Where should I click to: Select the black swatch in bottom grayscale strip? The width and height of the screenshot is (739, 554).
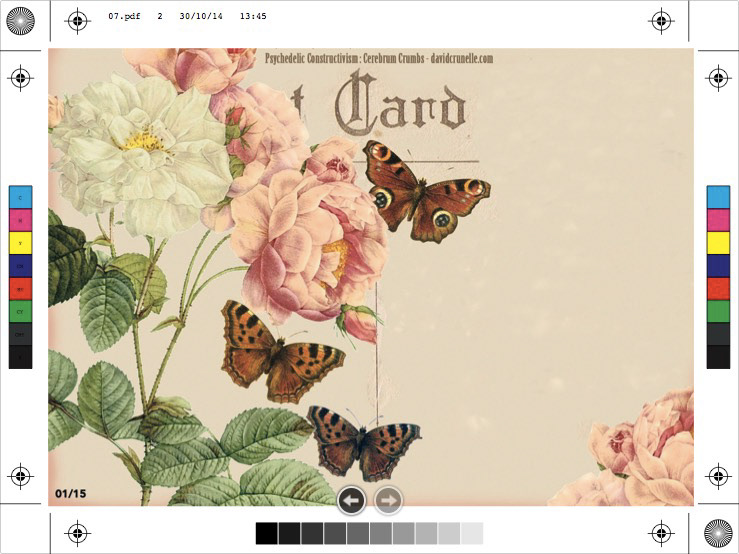tap(266, 533)
